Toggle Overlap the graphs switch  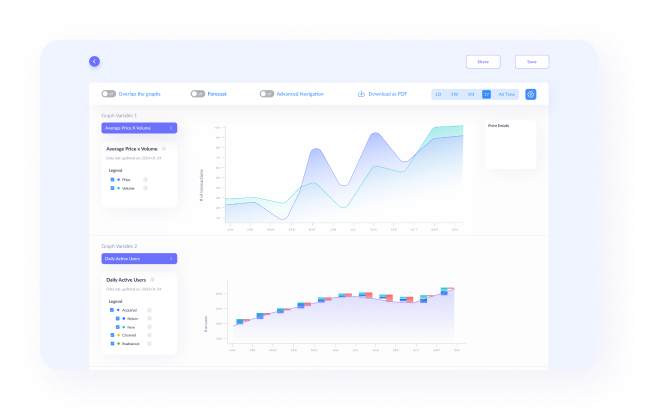[109, 94]
